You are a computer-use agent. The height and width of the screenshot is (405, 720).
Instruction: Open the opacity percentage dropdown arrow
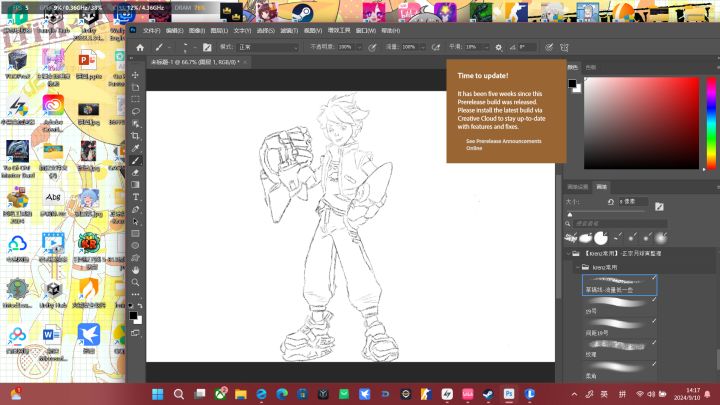[359, 47]
